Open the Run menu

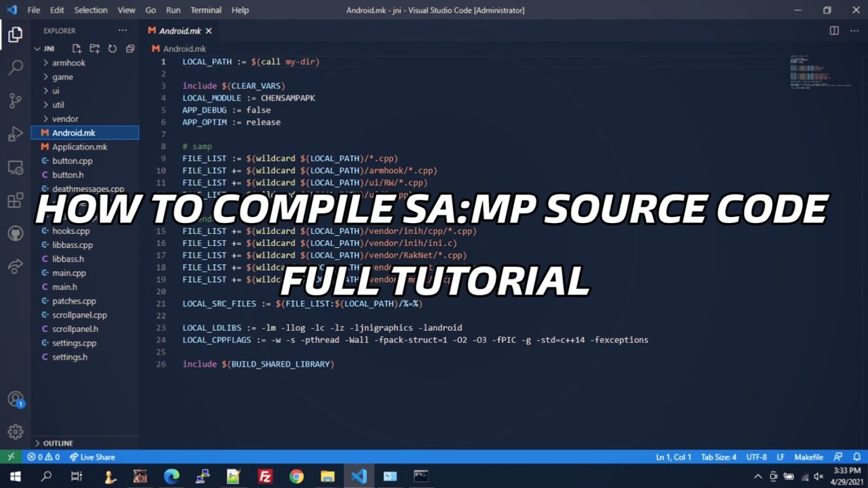173,10
